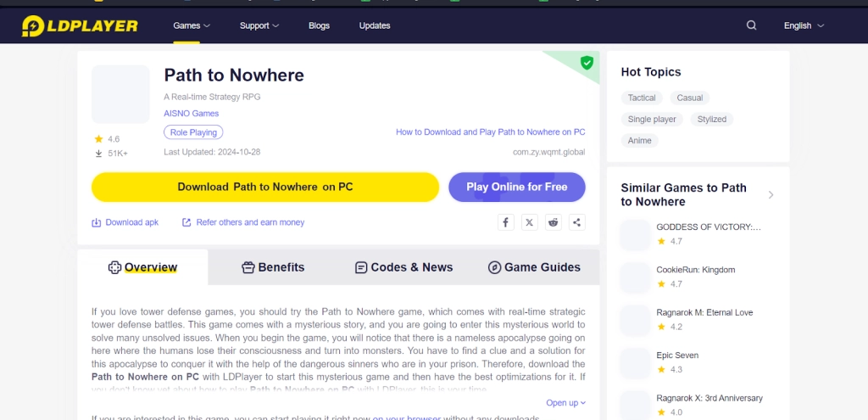Click the green security shield badge
The image size is (868, 420).
(x=587, y=63)
